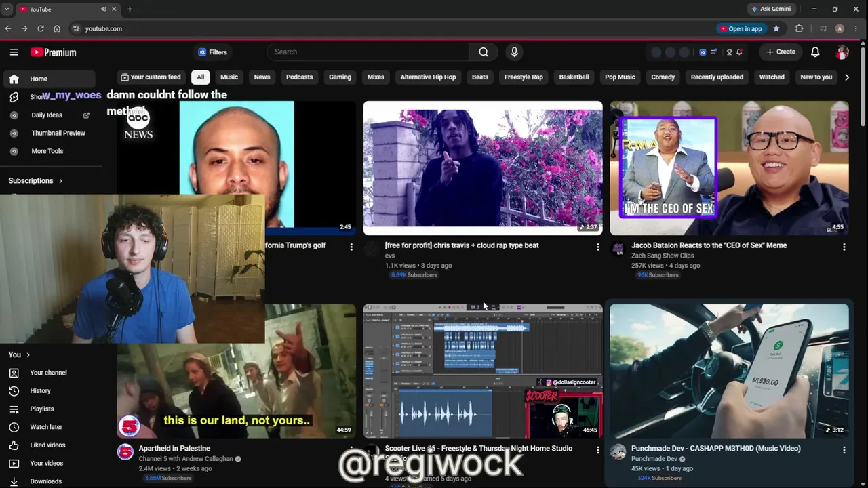
Task: Open options for the chris travis video
Action: coord(597,247)
